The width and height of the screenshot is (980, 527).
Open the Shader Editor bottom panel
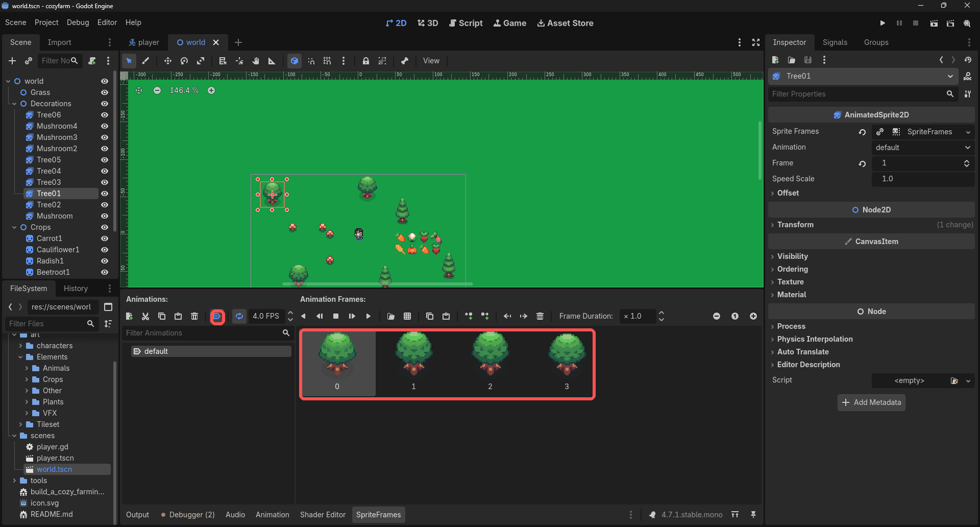pos(323,515)
